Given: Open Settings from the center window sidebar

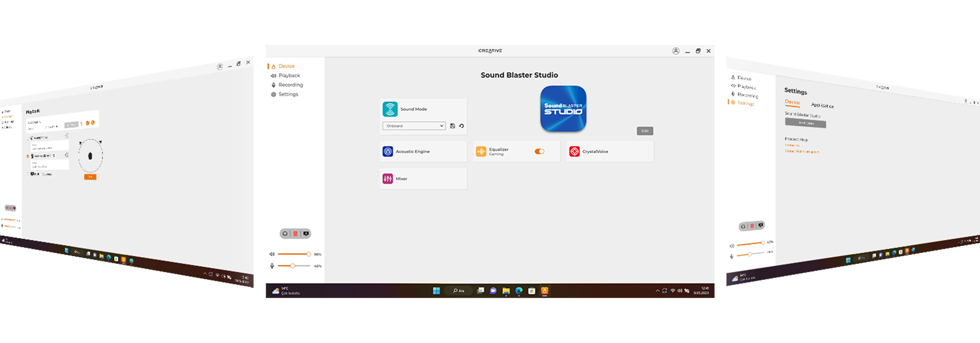Looking at the screenshot, I should point(288,94).
